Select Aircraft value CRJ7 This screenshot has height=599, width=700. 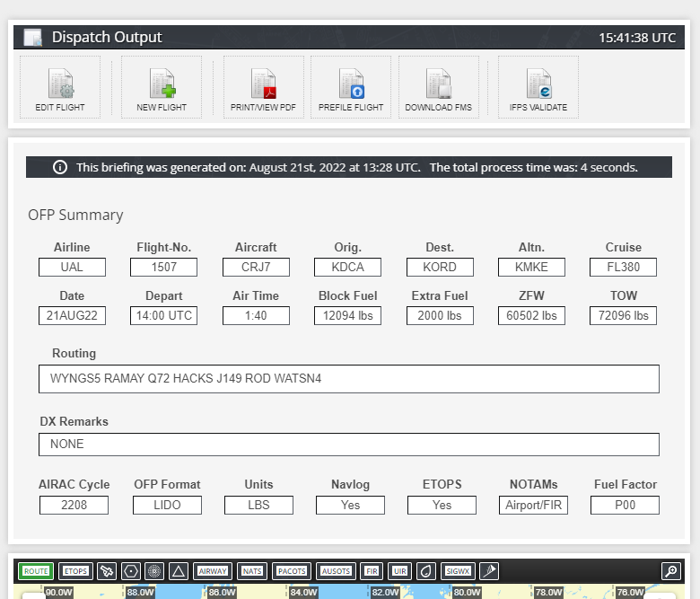coord(256,267)
